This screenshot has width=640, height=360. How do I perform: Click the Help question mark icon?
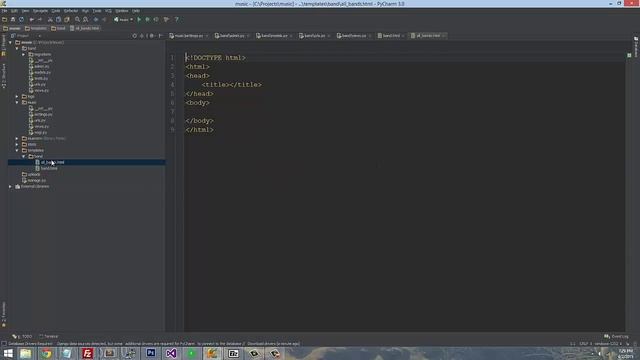tap(176, 19)
